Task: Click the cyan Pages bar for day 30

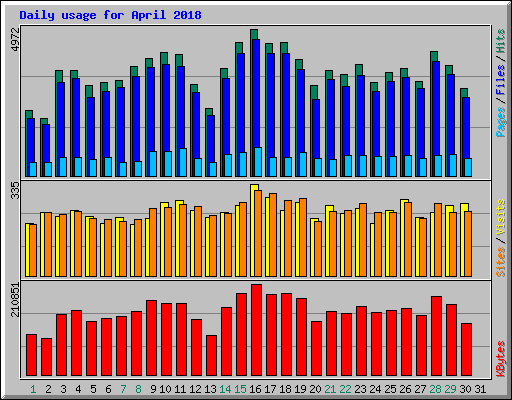Action: [x=468, y=167]
